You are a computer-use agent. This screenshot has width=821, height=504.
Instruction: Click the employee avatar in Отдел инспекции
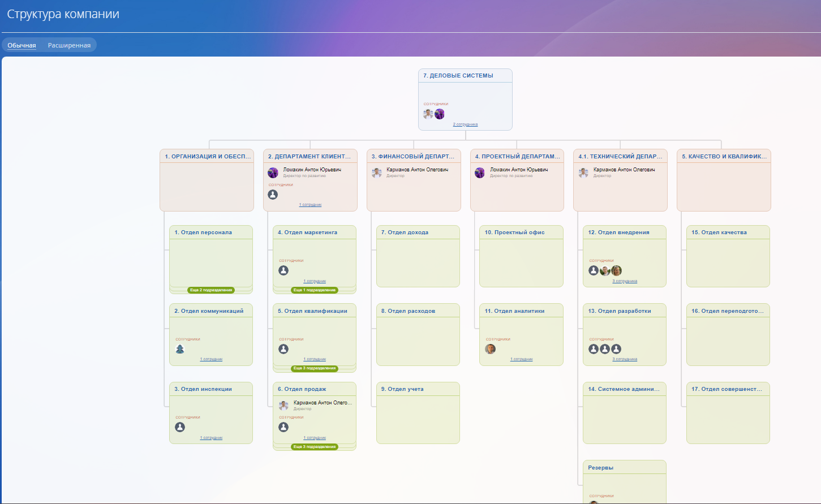pyautogui.click(x=180, y=427)
